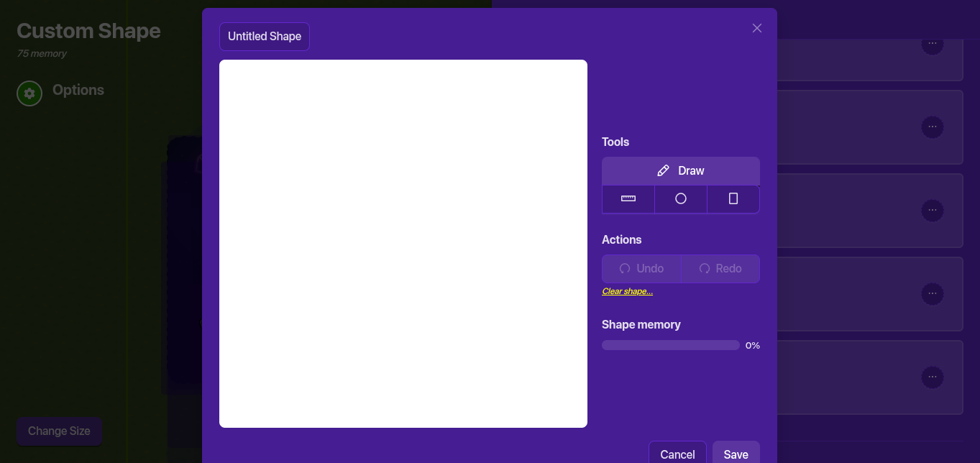The height and width of the screenshot is (463, 980).
Task: Save the custom shape
Action: [736, 454]
